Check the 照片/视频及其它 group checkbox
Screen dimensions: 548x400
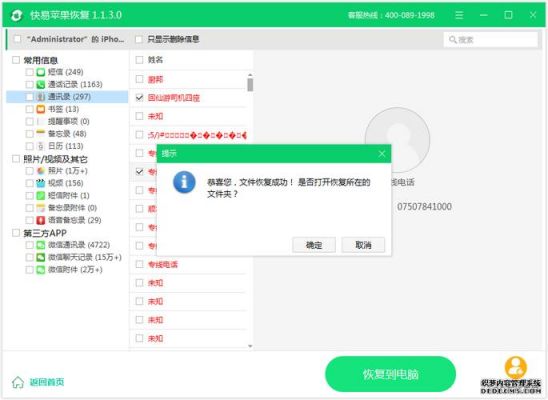[x=16, y=159]
